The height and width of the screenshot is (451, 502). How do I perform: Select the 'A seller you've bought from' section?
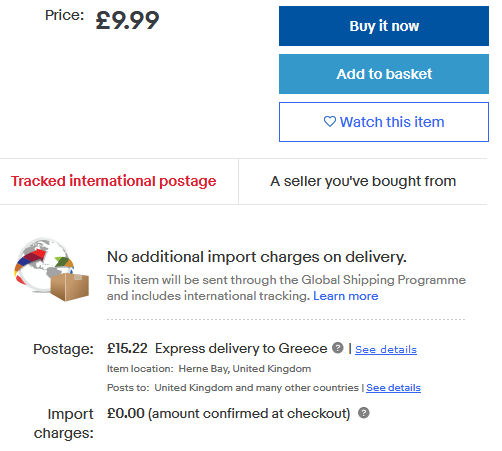pyautogui.click(x=363, y=181)
